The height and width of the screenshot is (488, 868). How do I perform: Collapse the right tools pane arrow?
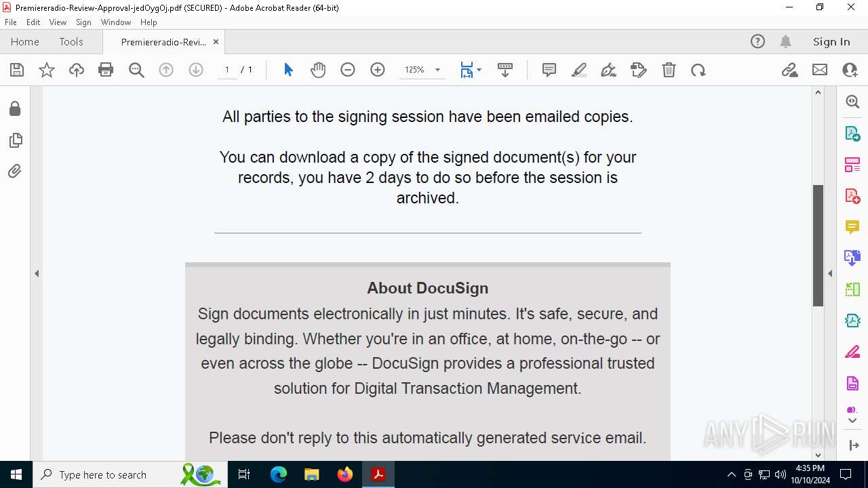pyautogui.click(x=830, y=274)
